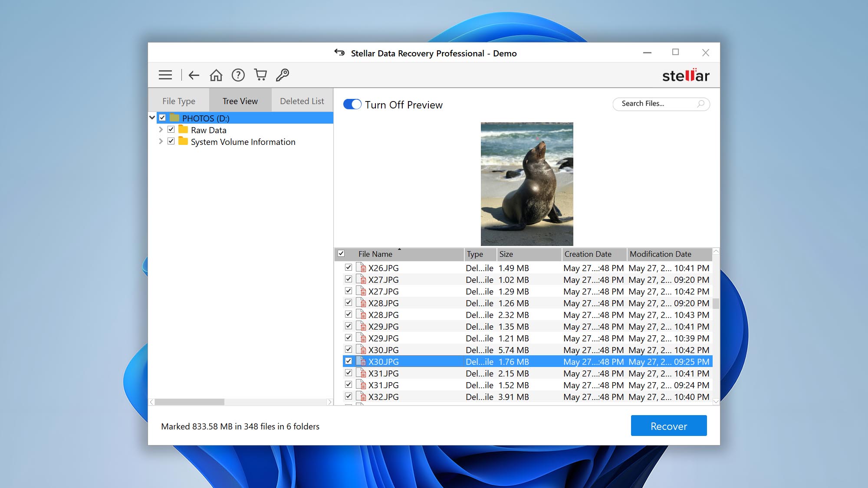868x488 pixels.
Task: Click the back arrow navigation icon
Action: coord(194,75)
